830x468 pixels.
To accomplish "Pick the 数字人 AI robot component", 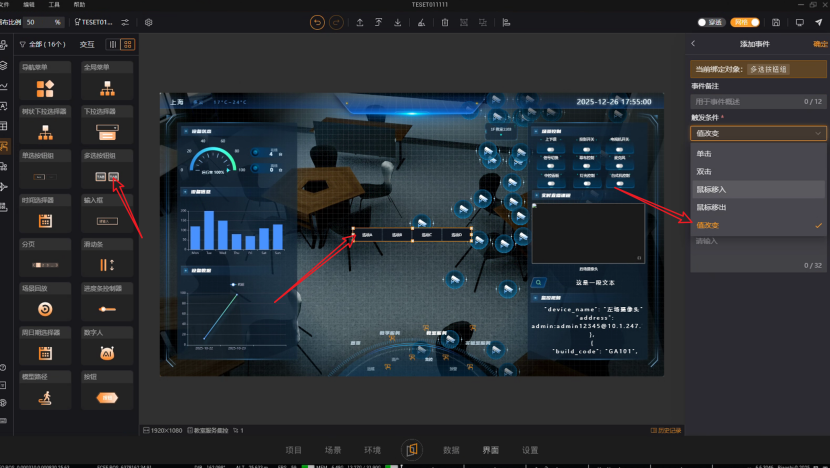I will tap(107, 347).
